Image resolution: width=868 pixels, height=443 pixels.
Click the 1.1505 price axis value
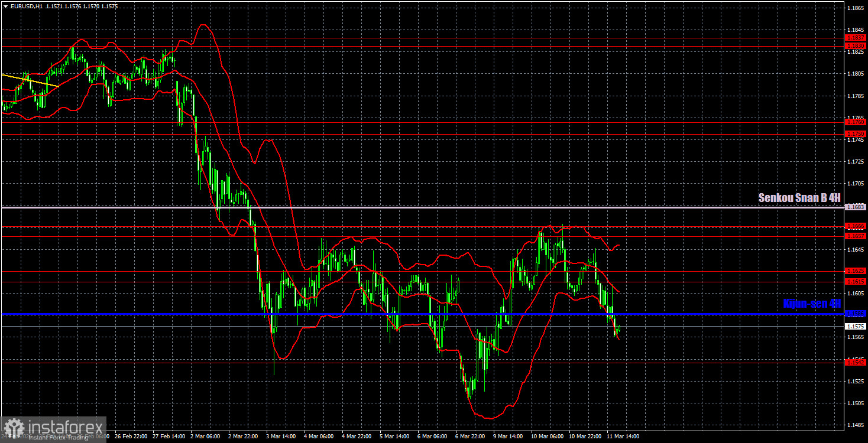(x=856, y=403)
